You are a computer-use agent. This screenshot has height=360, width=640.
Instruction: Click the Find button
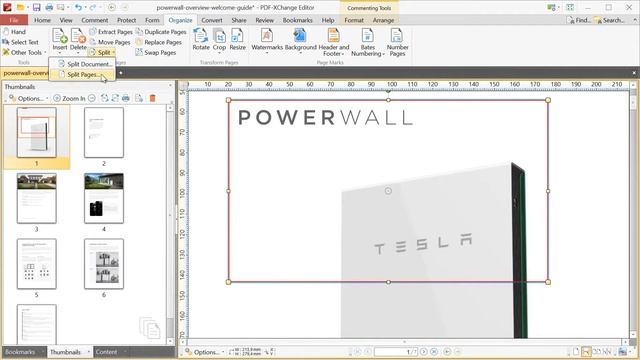[x=579, y=20]
